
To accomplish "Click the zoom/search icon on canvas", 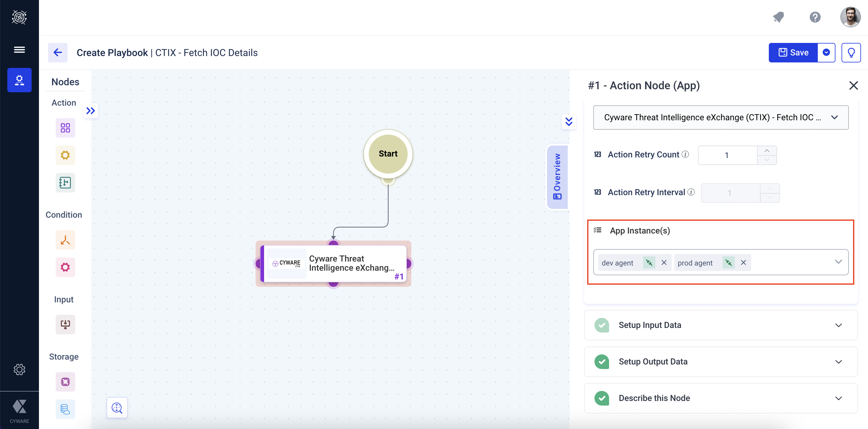I will click(117, 408).
